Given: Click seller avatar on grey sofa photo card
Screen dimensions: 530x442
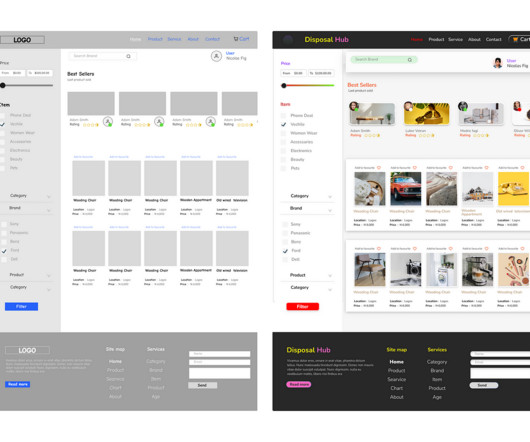Looking at the screenshot, I should pyautogui.click(x=463, y=106).
